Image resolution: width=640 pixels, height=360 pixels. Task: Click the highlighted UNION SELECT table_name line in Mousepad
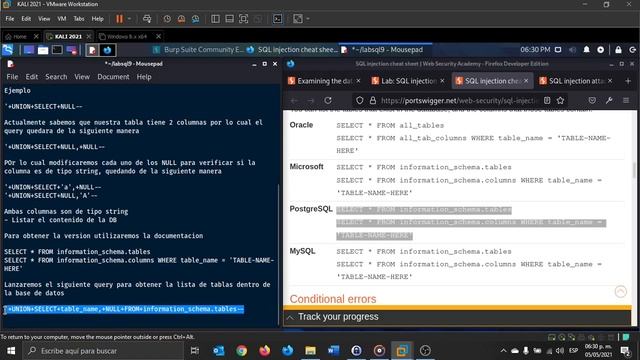124,309
